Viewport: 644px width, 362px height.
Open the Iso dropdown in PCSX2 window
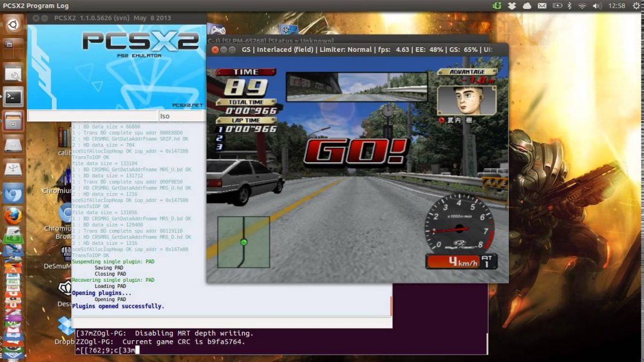click(x=182, y=116)
